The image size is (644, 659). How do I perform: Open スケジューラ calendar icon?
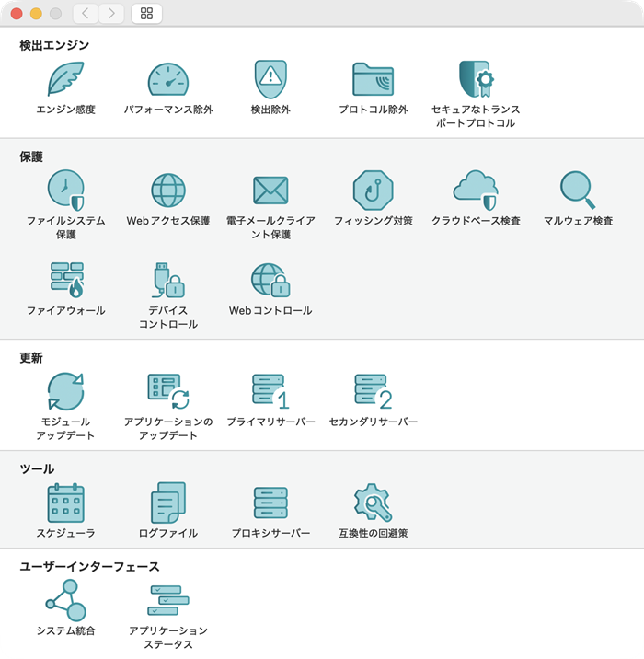(x=65, y=503)
